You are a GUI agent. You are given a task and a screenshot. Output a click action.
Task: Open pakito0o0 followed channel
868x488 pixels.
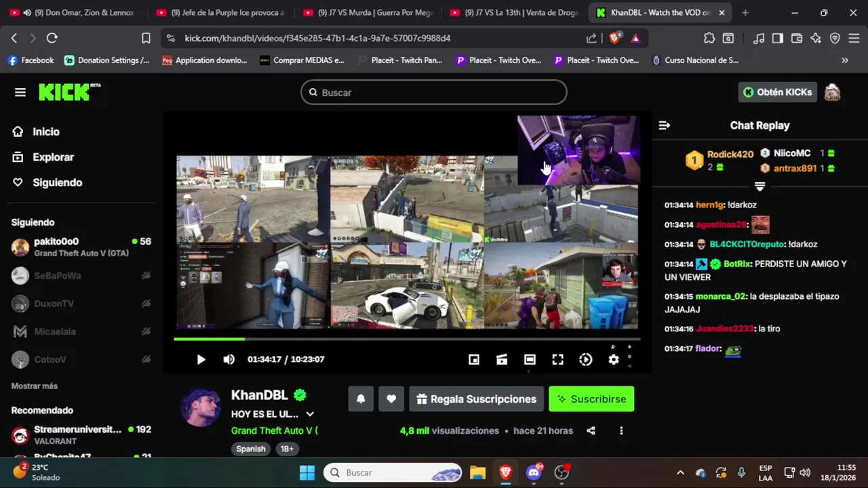point(81,247)
